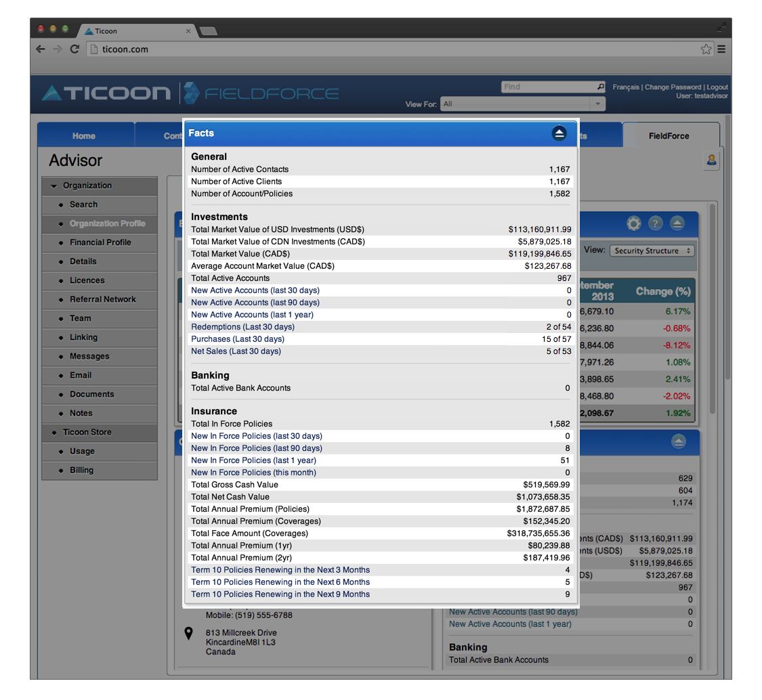Reload the page with the refresh icon
This screenshot has height=700, width=762.
tap(75, 49)
